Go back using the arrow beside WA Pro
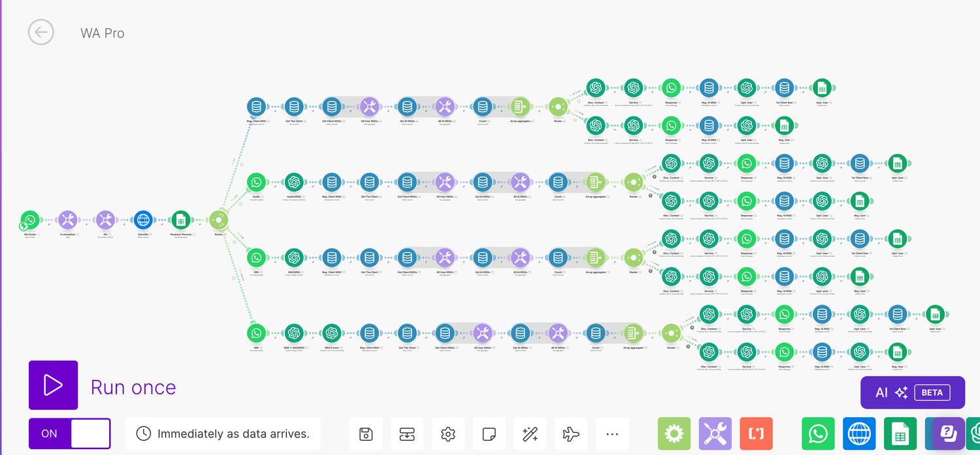980x455 pixels. pyautogui.click(x=41, y=32)
